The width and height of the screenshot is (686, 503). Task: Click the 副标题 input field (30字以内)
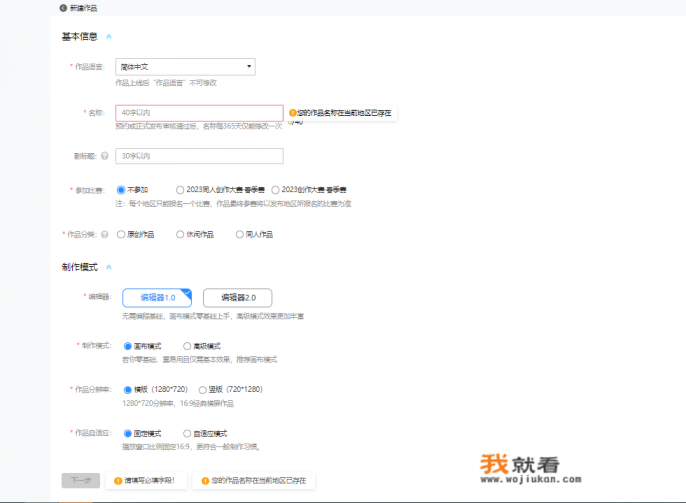pyautogui.click(x=200, y=156)
